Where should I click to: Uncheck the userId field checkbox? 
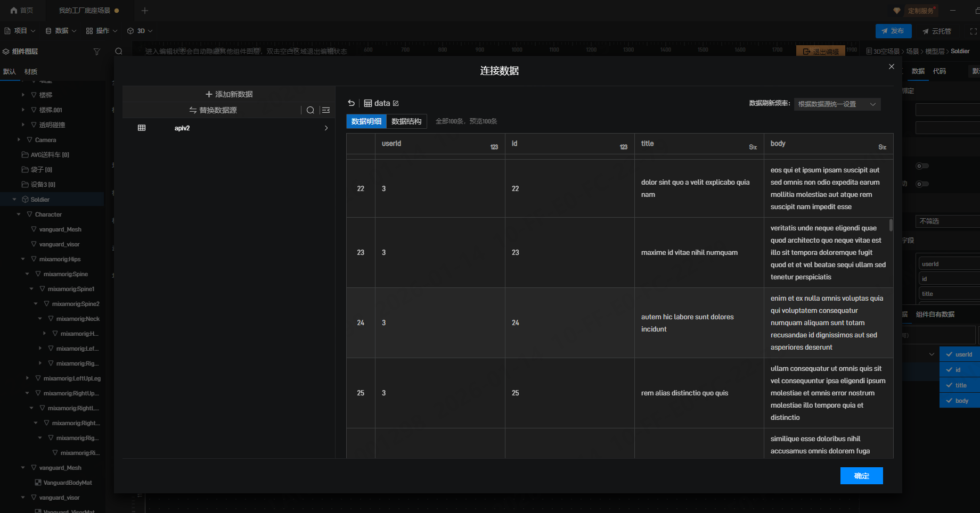click(949, 354)
